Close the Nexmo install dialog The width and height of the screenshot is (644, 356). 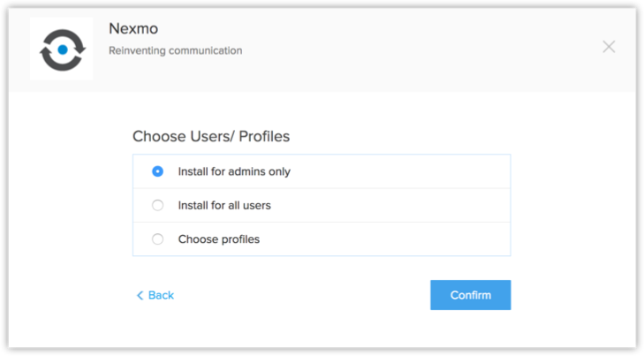point(609,47)
